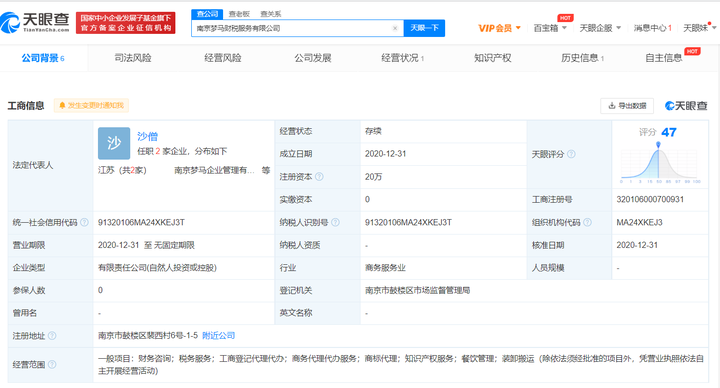Screen dimensions: 720x388
Task: Select the 查公司 search tab
Action: [207, 14]
